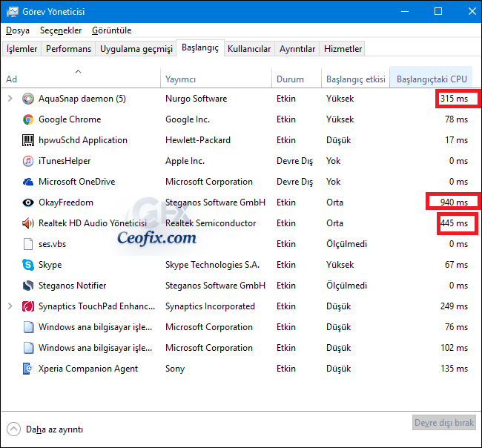Click the Steganos Notifier icon
This screenshot has width=482, height=448.
pyautogui.click(x=28, y=286)
